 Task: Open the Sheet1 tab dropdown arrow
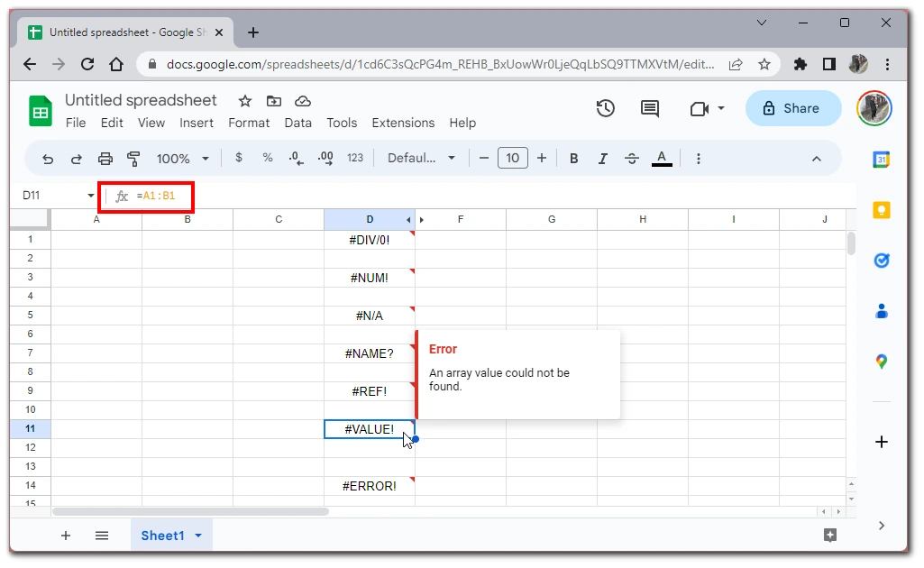tap(198, 536)
